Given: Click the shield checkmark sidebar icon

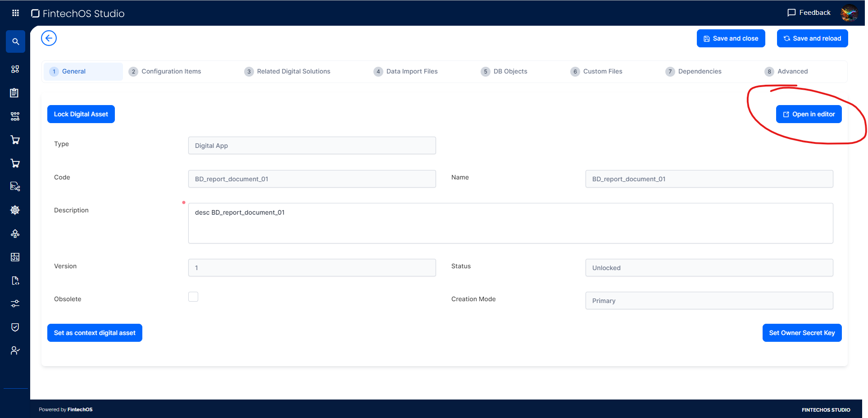Looking at the screenshot, I should coord(15,327).
